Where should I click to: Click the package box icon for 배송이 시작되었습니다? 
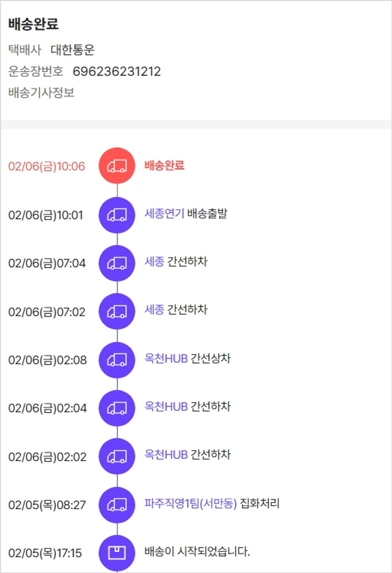[x=117, y=553]
